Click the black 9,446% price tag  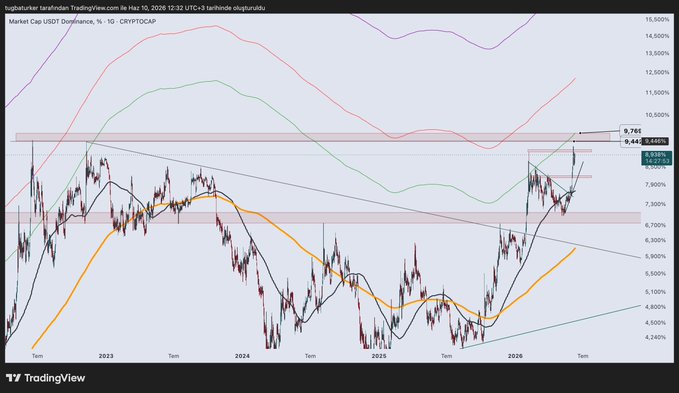pyautogui.click(x=655, y=141)
